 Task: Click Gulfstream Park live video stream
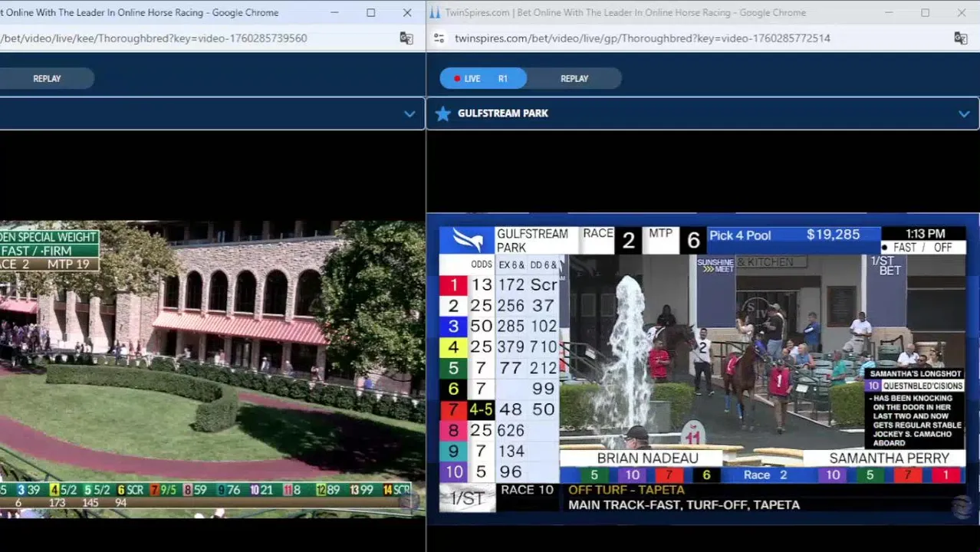pyautogui.click(x=702, y=368)
